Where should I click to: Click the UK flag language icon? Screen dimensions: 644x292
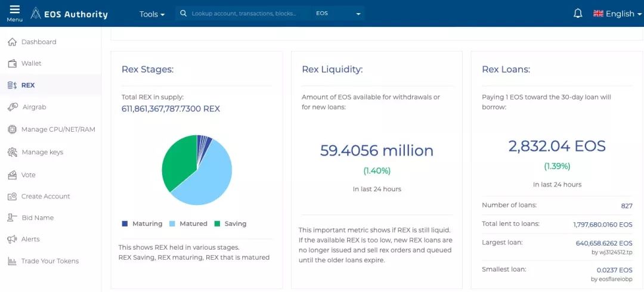(x=598, y=14)
